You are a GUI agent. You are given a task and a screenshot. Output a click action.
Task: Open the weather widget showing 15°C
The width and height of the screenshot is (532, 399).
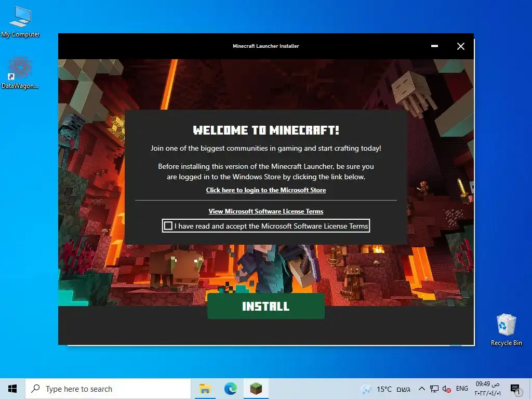(386, 389)
